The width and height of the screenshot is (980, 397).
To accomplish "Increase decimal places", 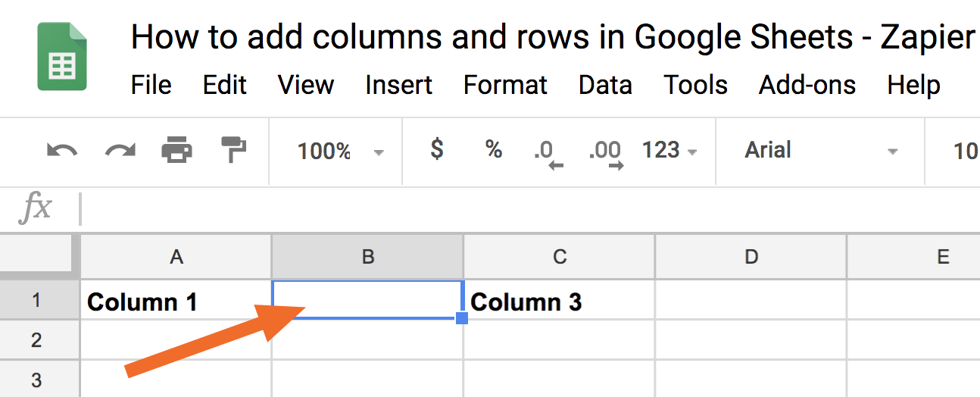I will [x=606, y=152].
